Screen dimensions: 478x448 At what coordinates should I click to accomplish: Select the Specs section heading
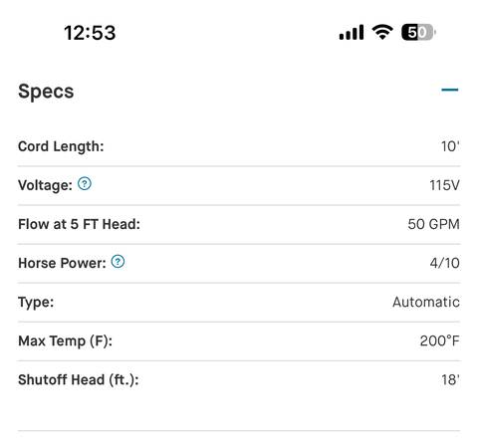click(46, 92)
